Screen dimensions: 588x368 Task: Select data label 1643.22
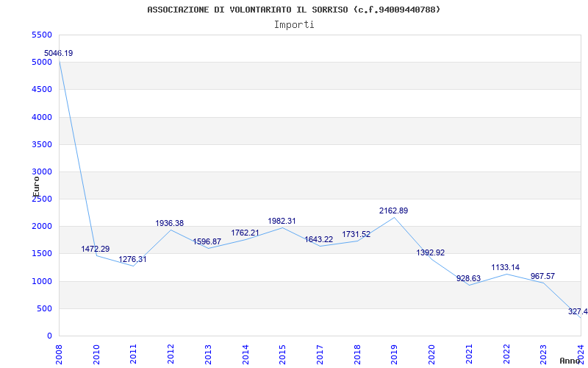coord(319,240)
